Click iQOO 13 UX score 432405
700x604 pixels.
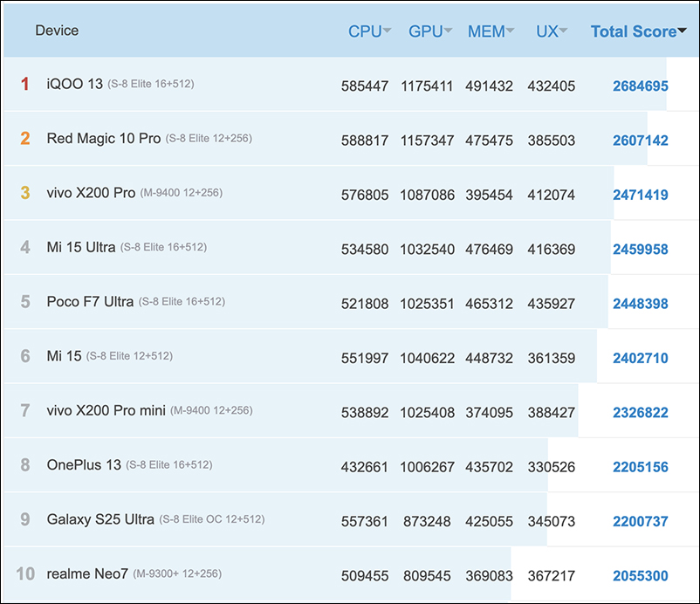(552, 86)
